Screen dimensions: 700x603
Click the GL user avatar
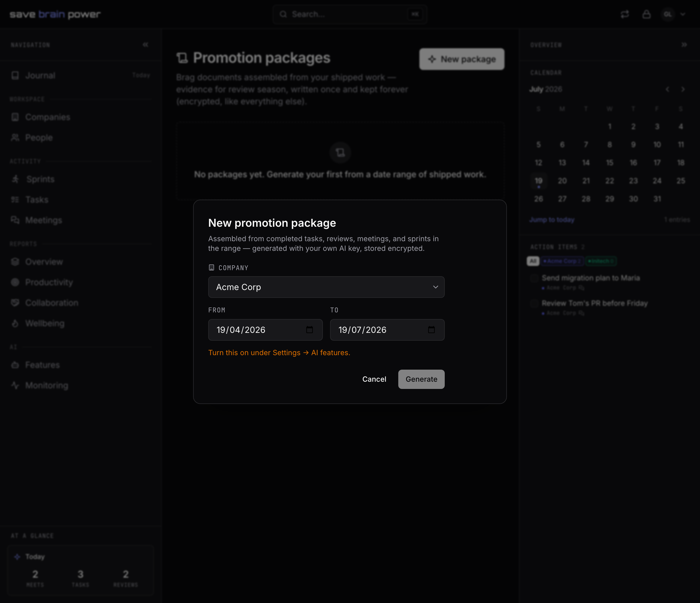[x=668, y=14]
